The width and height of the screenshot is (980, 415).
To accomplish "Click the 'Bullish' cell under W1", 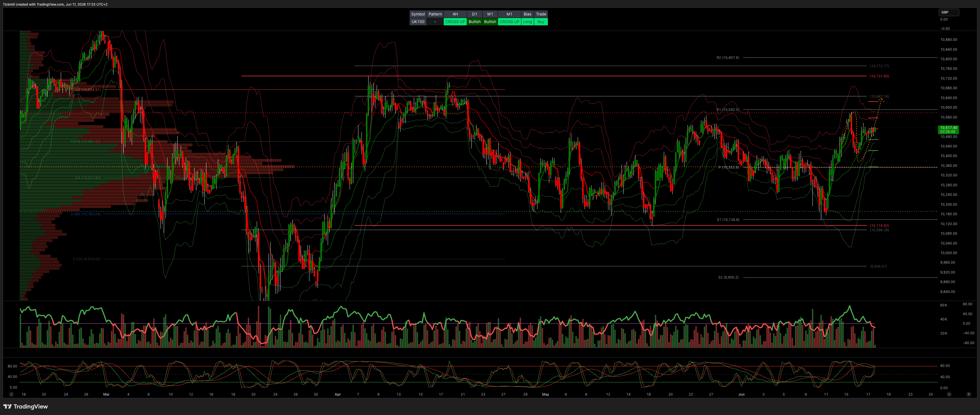I will click(490, 22).
